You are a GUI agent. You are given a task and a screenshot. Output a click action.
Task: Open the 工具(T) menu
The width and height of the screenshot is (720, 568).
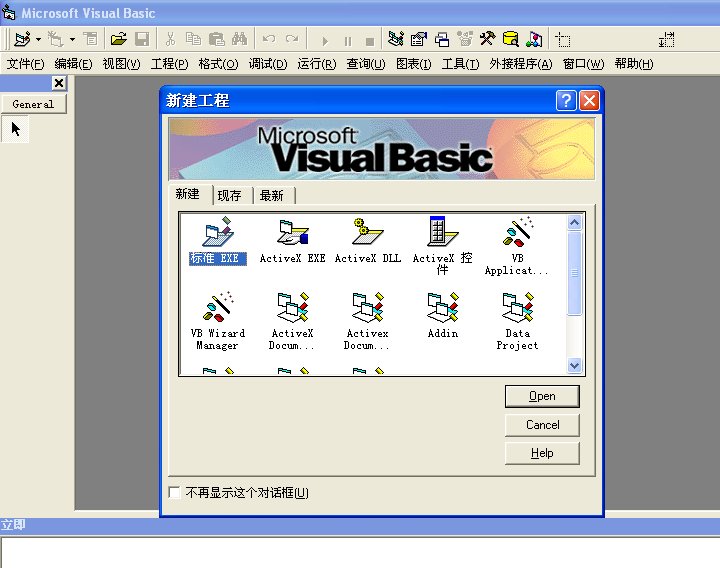tap(460, 64)
